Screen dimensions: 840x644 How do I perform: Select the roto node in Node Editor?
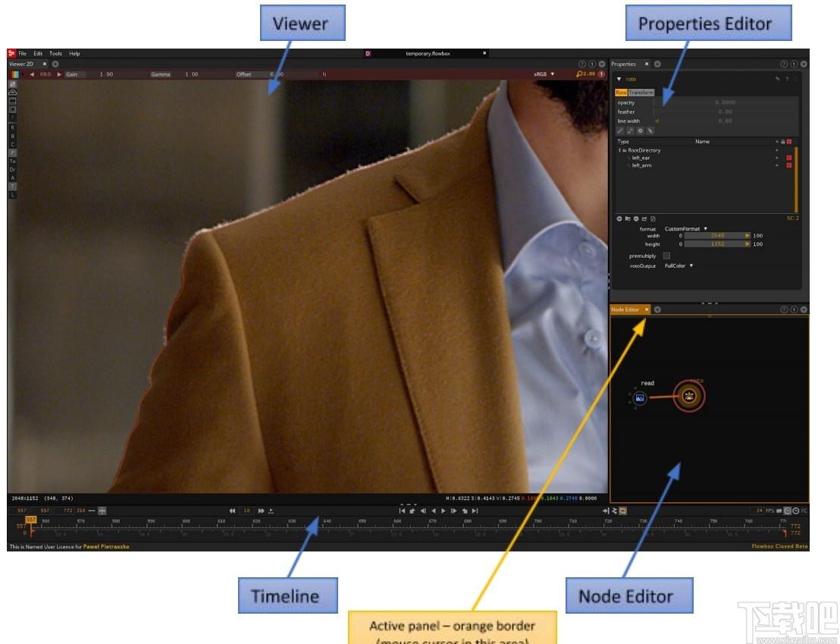tap(689, 396)
